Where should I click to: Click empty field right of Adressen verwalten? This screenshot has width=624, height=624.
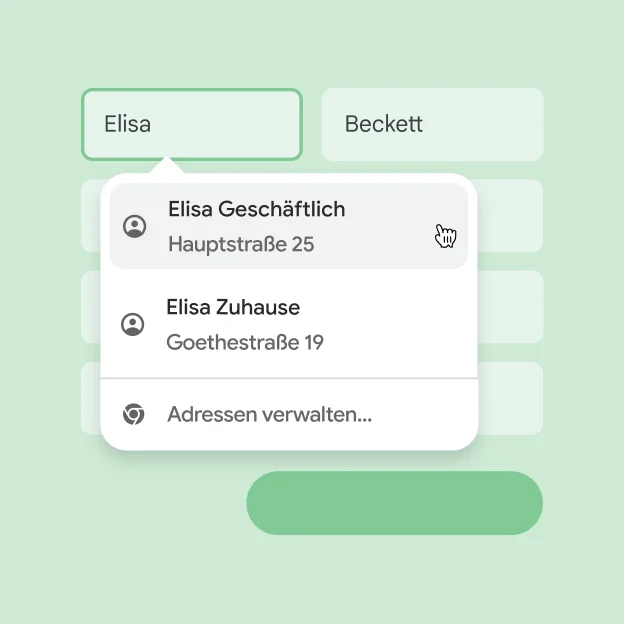pos(512,398)
